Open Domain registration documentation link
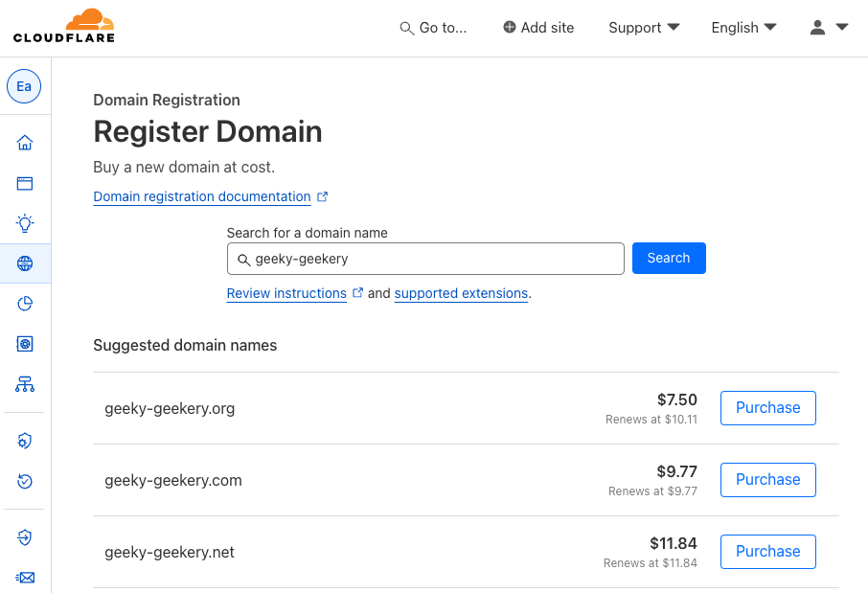Screen dimensions: 868x593 (202, 196)
